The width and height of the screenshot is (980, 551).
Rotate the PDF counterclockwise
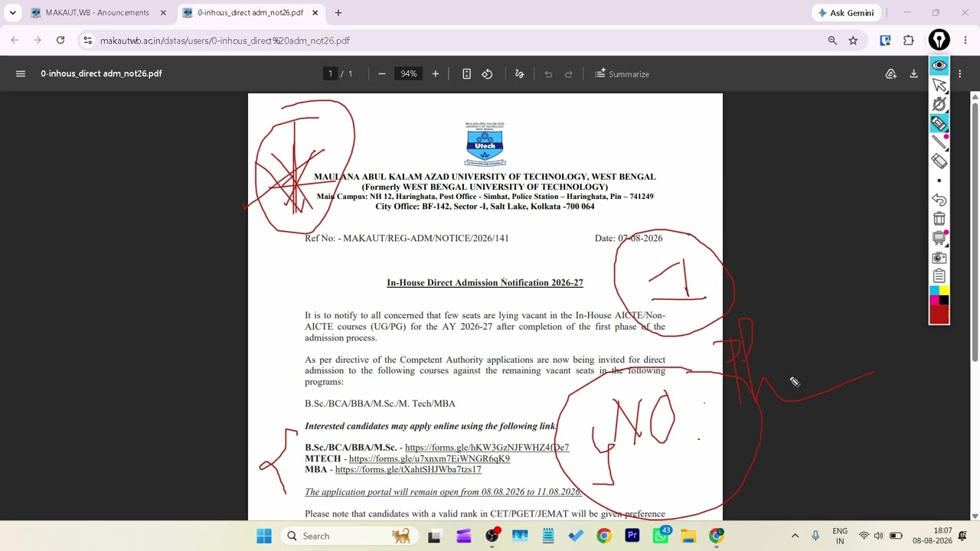coord(487,73)
